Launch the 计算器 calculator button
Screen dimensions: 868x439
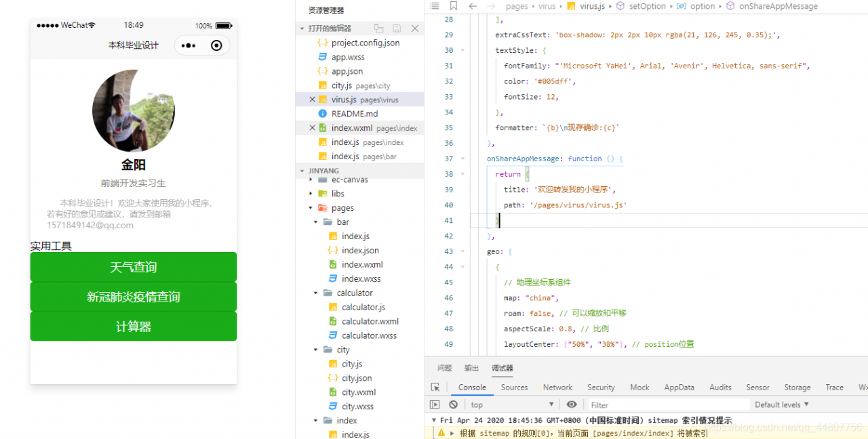(x=134, y=327)
